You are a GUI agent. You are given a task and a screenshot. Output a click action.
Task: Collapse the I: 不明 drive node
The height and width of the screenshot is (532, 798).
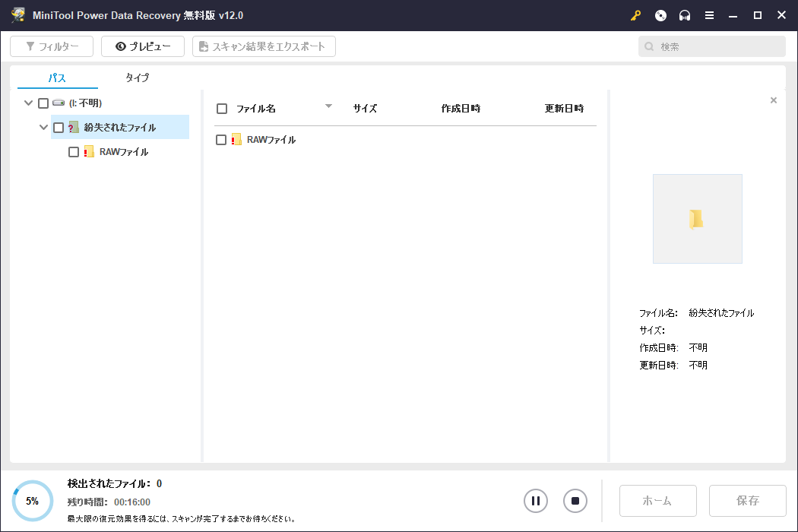[x=29, y=103]
